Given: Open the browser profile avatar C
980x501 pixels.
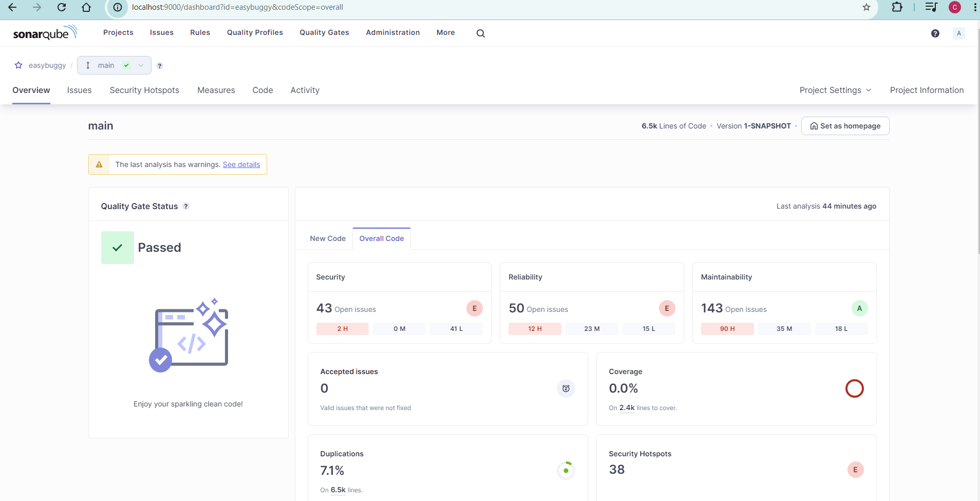Looking at the screenshot, I should [955, 7].
